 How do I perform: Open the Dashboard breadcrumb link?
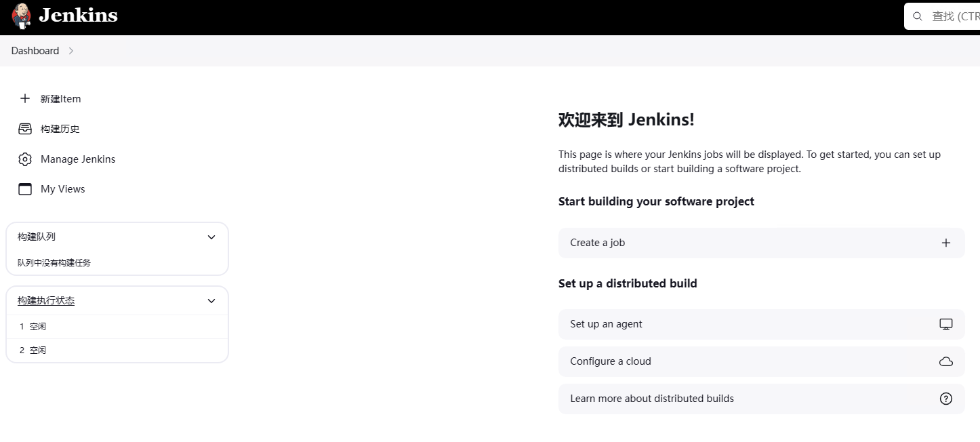click(x=35, y=51)
